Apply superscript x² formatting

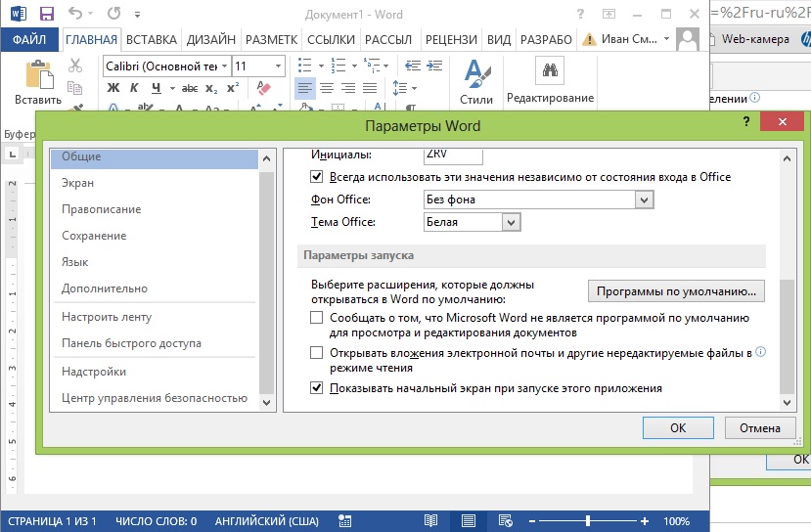point(233,88)
